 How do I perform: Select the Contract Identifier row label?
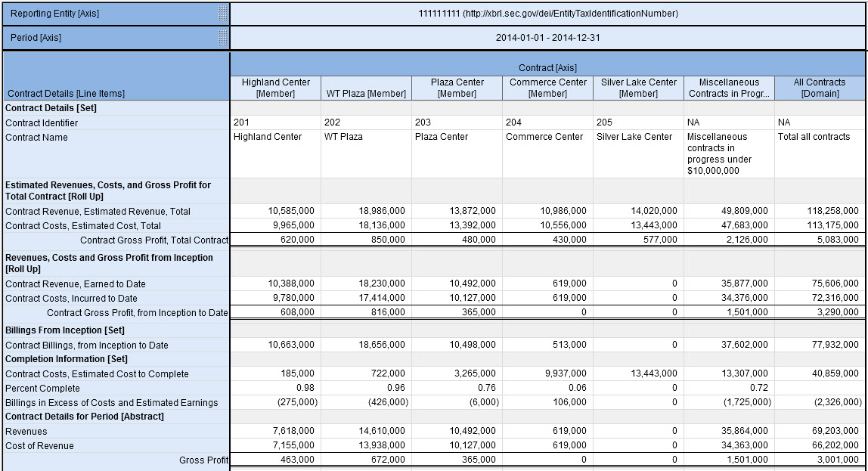pos(42,122)
